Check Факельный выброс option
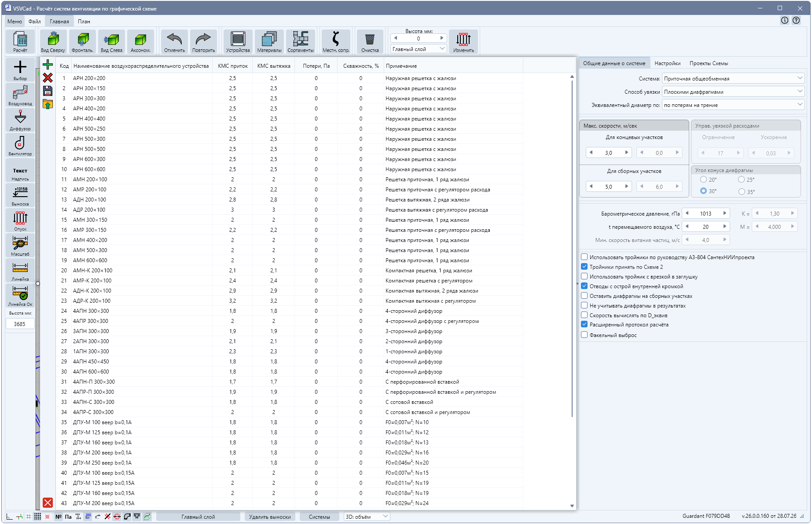812x524 pixels. coord(584,335)
